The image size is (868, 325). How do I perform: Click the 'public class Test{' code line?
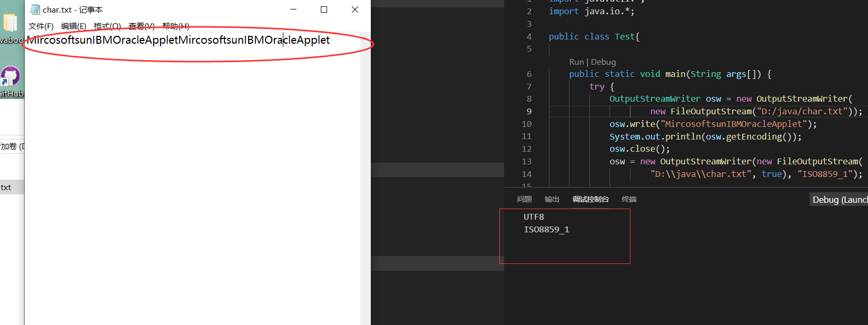(x=594, y=36)
